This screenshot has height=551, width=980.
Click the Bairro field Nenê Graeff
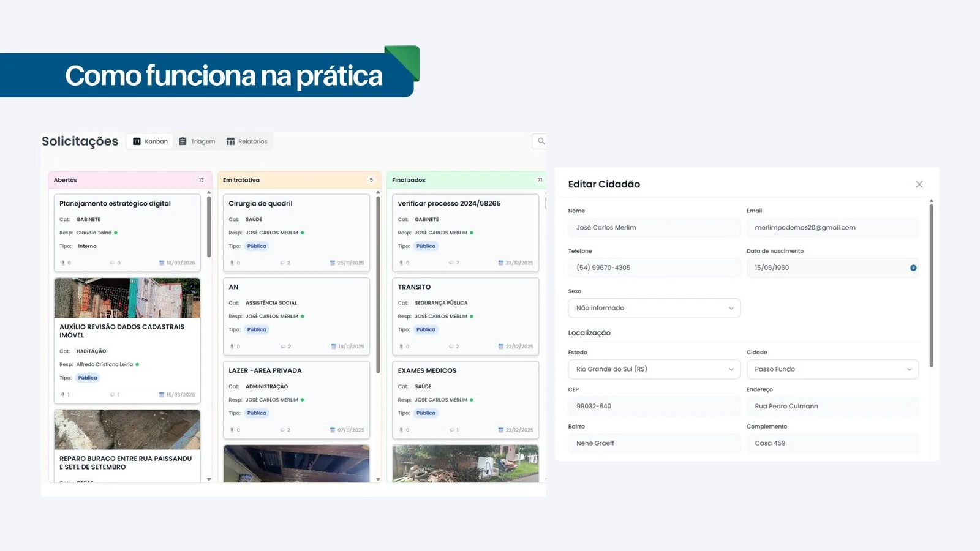[x=654, y=443]
